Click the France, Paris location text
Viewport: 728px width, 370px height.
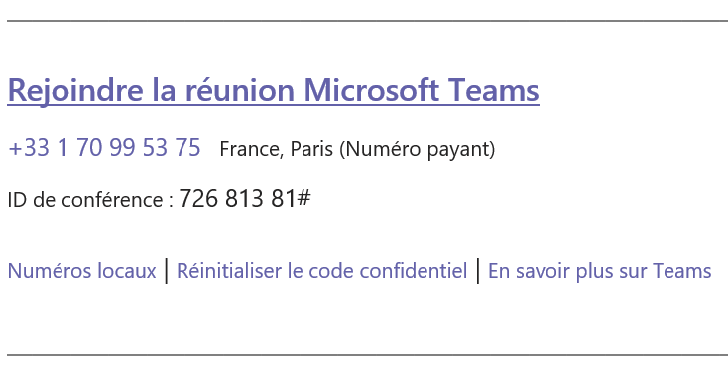[276, 149]
